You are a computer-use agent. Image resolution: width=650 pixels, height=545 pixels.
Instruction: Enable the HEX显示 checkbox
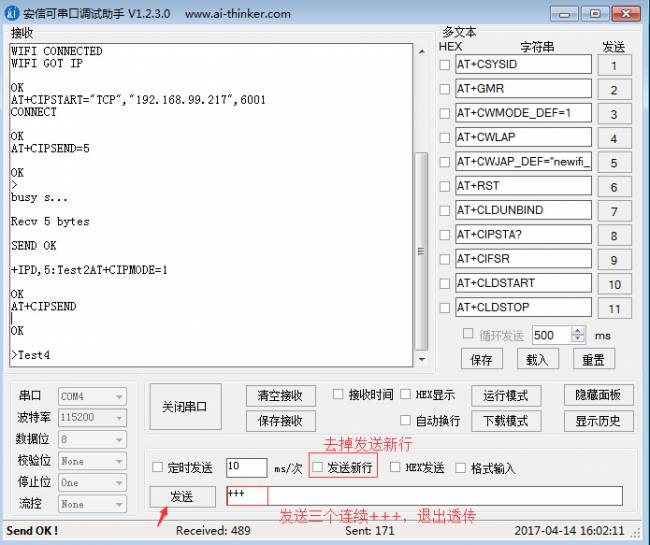405,394
